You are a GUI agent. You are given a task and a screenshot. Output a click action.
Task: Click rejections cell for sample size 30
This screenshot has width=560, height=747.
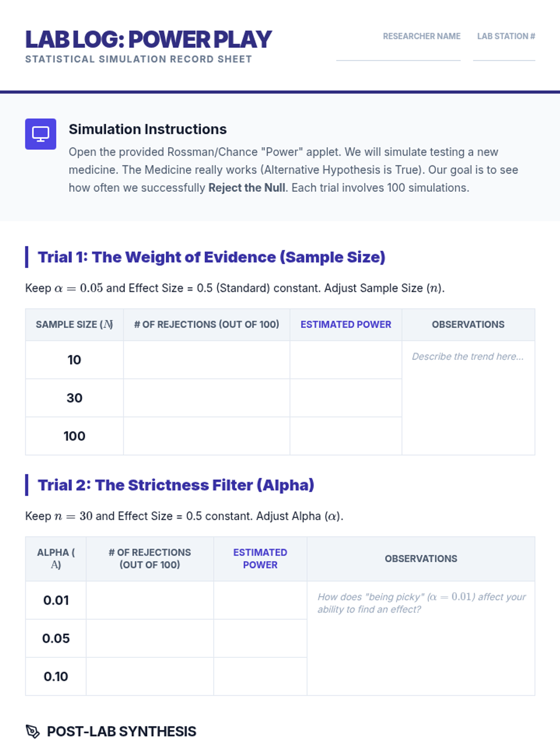point(207,398)
